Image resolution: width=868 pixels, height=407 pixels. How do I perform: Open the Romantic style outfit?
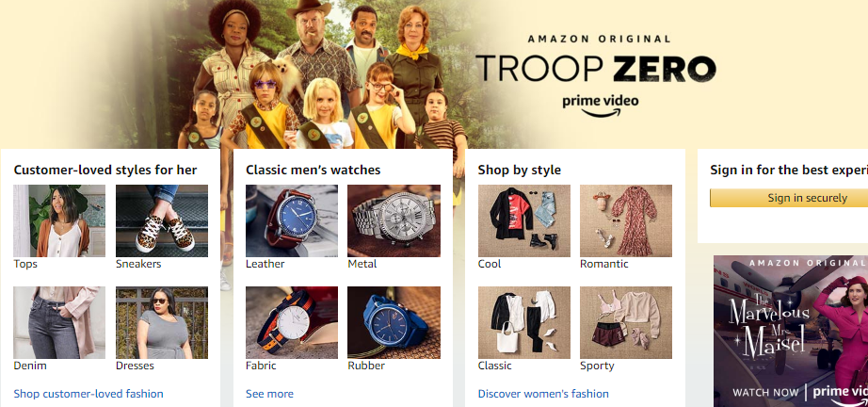626,220
